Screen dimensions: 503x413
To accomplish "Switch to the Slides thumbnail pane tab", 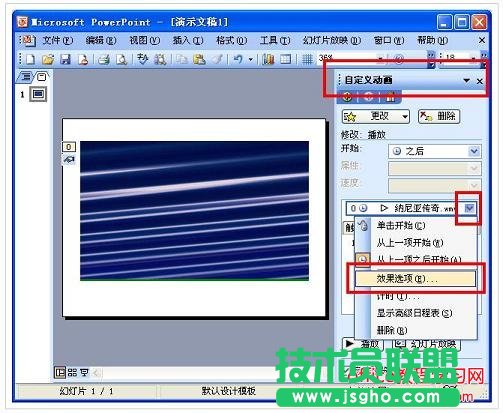I will tap(42, 77).
